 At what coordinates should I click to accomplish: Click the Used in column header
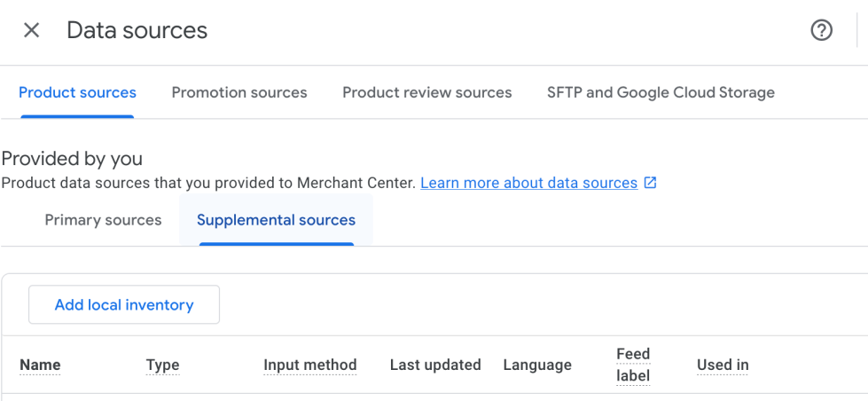tap(723, 365)
